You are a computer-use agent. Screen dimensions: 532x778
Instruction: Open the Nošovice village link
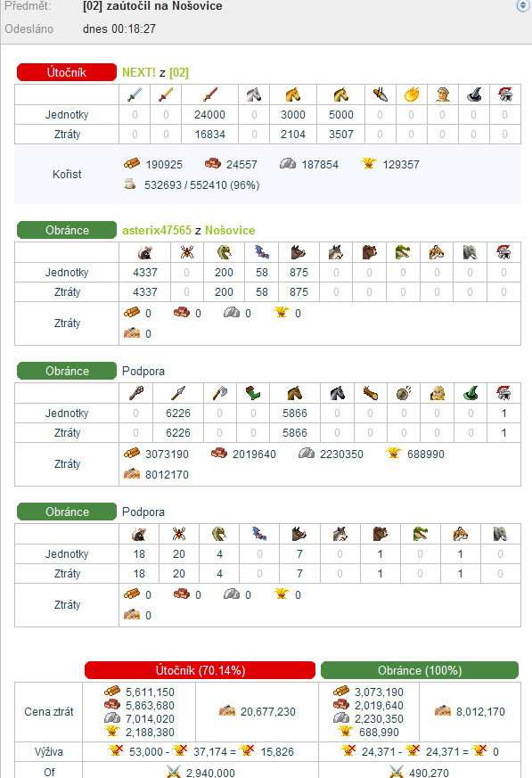[230, 230]
